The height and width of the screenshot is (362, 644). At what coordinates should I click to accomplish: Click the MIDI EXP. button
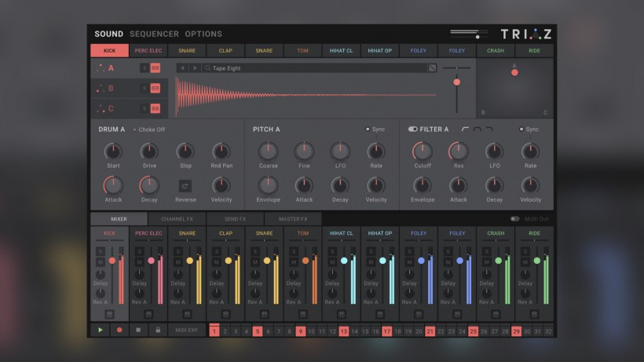tap(187, 331)
